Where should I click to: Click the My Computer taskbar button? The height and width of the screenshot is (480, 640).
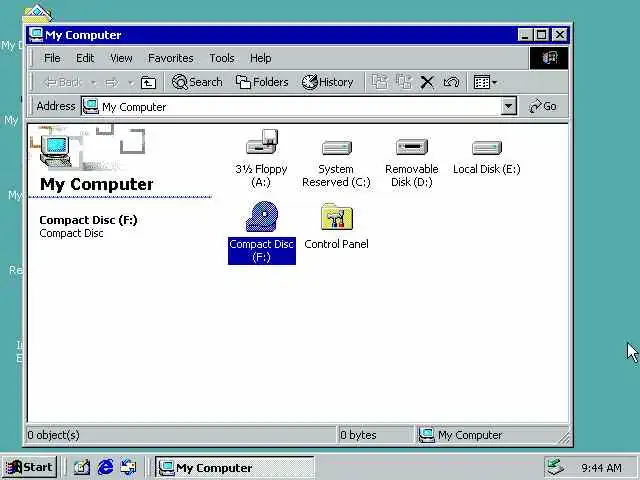click(234, 467)
